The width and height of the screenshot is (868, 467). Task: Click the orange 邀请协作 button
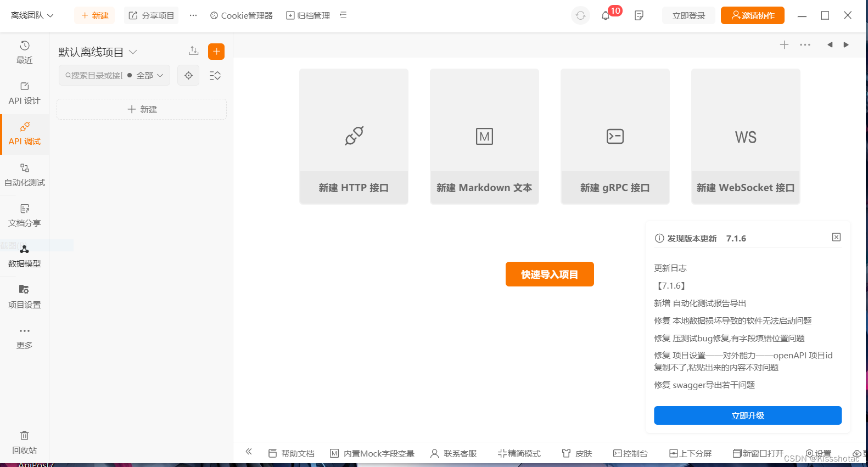(x=753, y=15)
